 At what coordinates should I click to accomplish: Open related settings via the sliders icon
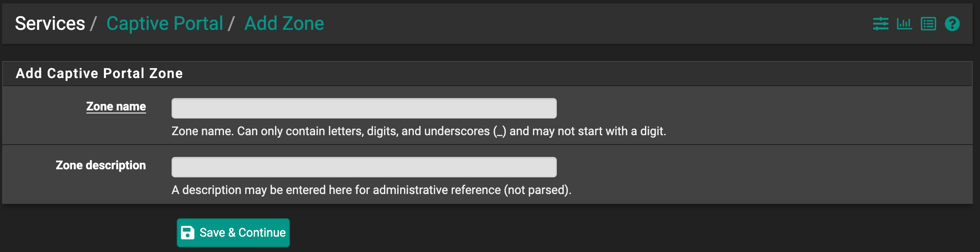click(880, 23)
